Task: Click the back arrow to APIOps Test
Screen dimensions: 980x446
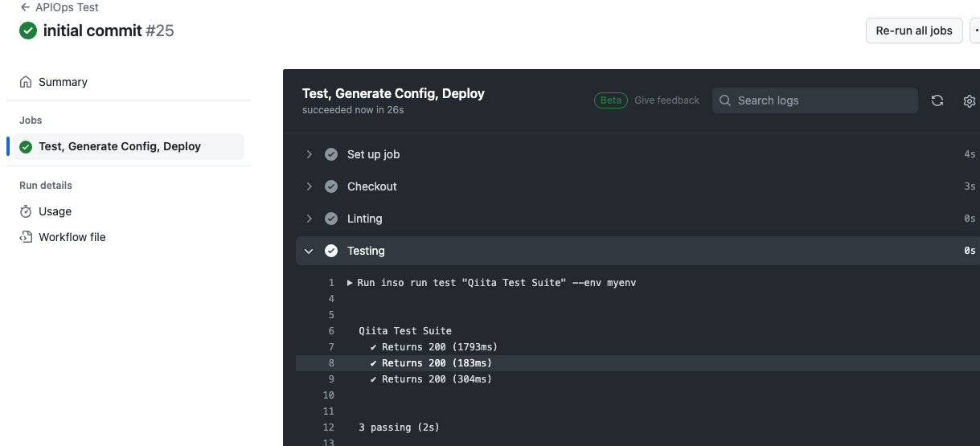Action: point(25,7)
